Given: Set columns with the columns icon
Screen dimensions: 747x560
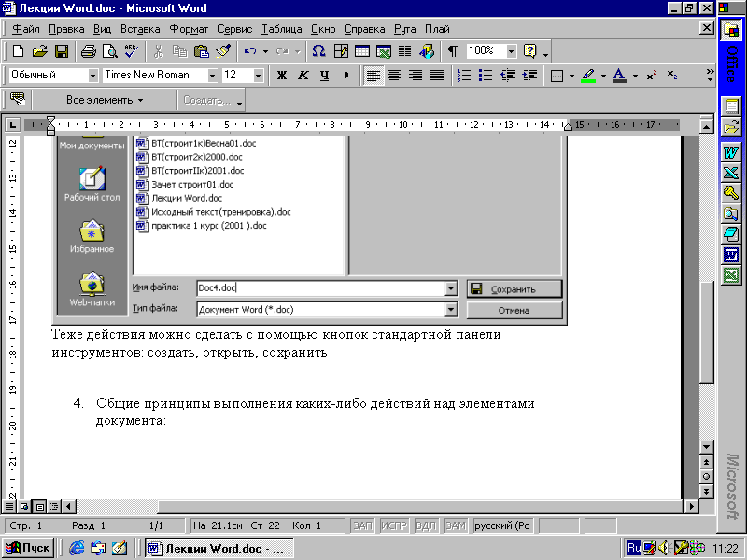Looking at the screenshot, I should (405, 51).
